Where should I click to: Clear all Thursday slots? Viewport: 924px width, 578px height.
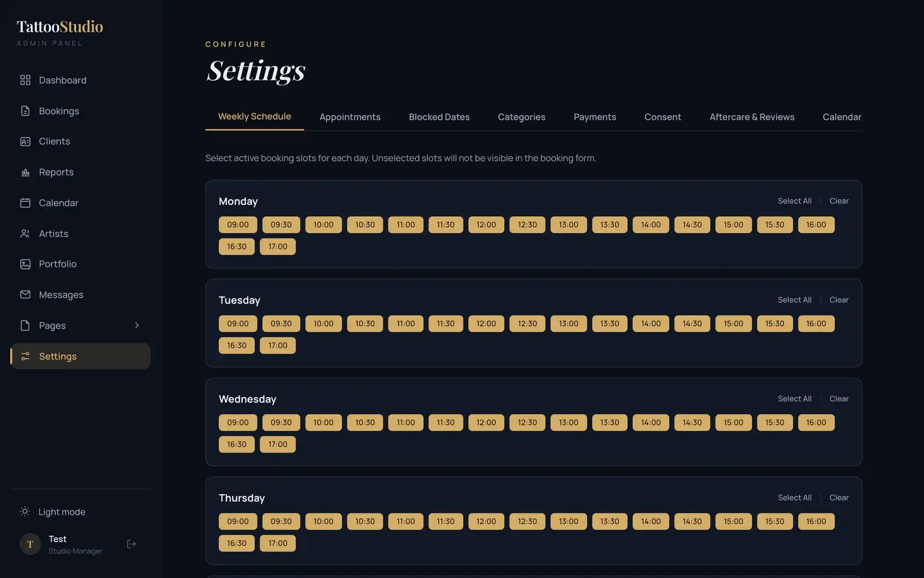(839, 498)
